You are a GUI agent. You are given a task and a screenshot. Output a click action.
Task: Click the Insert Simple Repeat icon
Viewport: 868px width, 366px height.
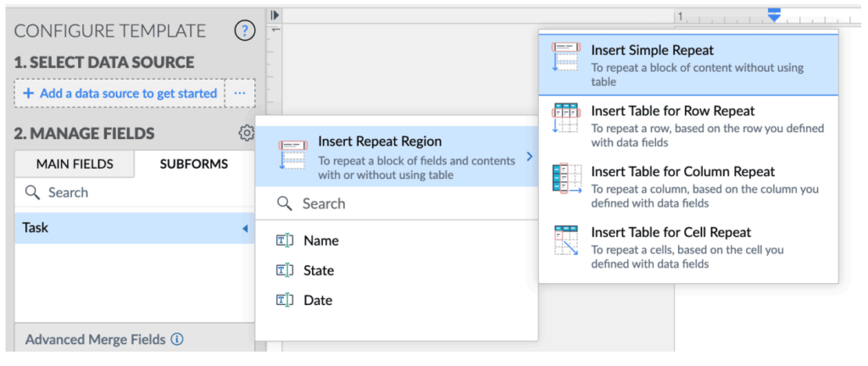(x=565, y=57)
